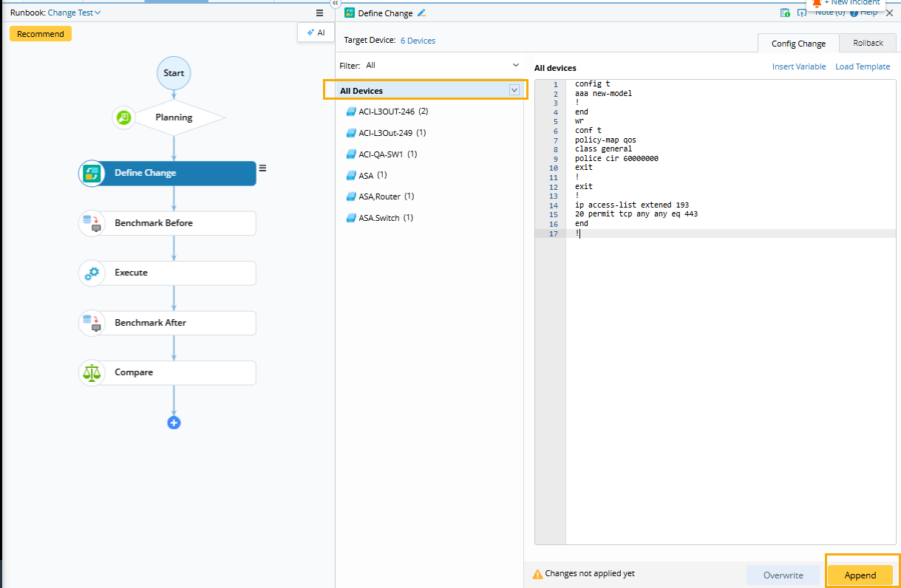Screen dimensions: 901x588
Task: Open the runbook hamburger menu
Action: pyautogui.click(x=319, y=13)
